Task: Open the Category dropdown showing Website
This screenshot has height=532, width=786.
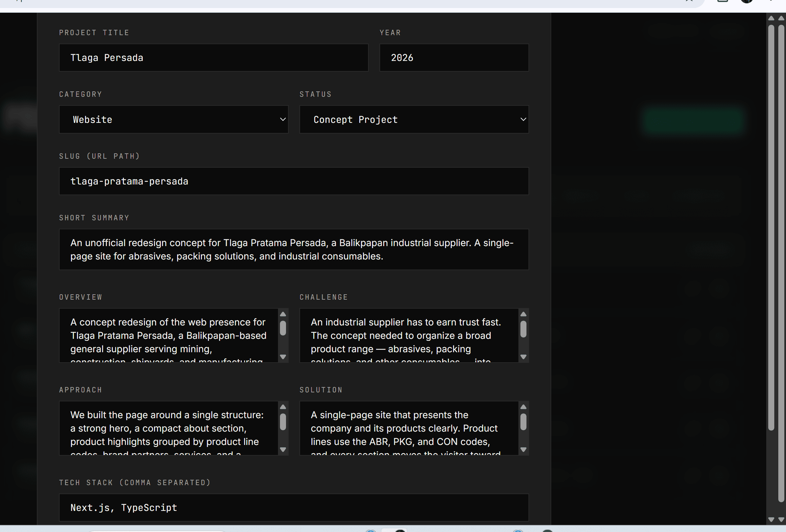Action: (x=173, y=120)
